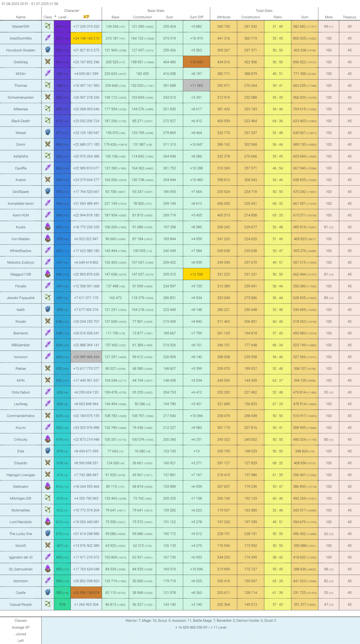Click the Average XP footer row label
The image size is (360, 644).
tap(21, 627)
